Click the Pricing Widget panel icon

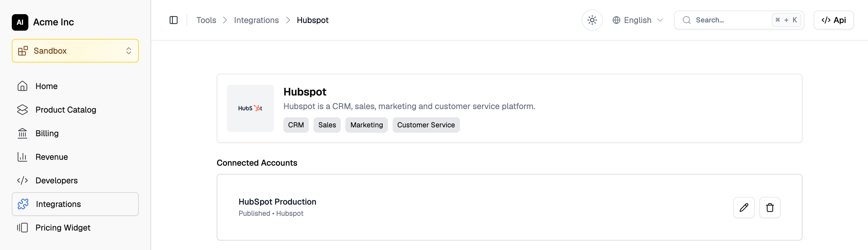click(22, 228)
